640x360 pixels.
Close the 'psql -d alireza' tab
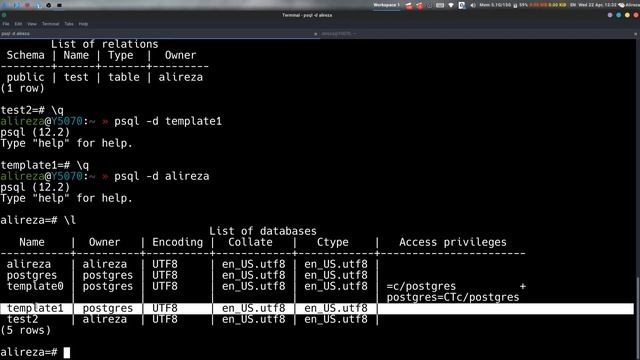coord(316,34)
